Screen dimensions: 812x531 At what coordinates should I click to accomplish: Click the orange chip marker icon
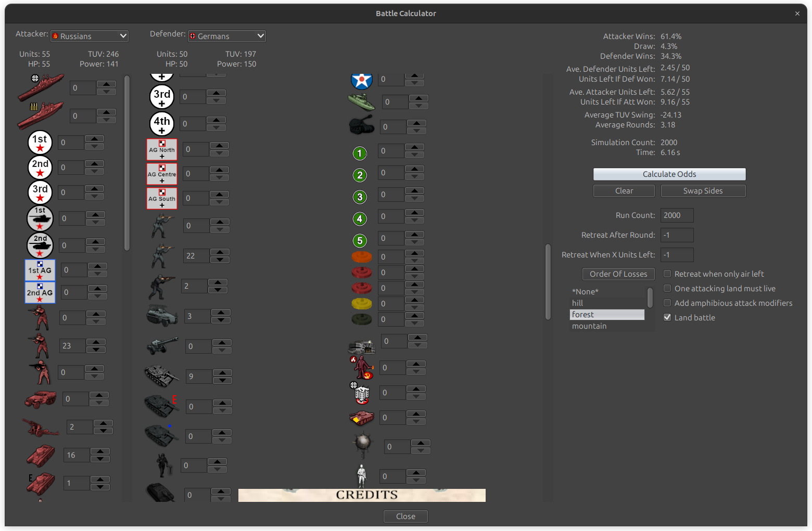click(362, 257)
